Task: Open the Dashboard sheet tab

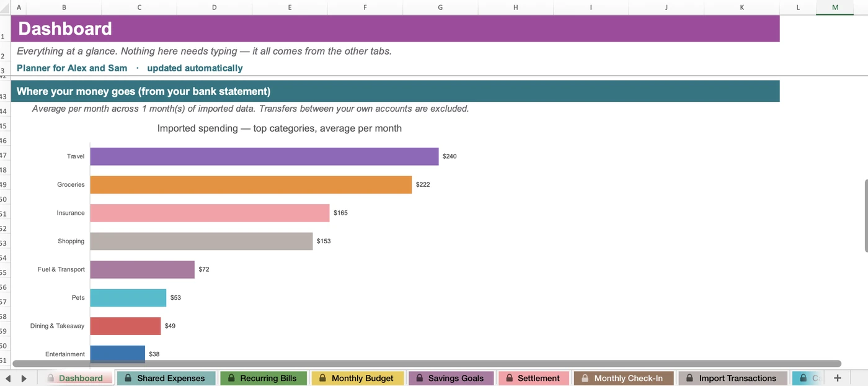Action: coord(76,378)
